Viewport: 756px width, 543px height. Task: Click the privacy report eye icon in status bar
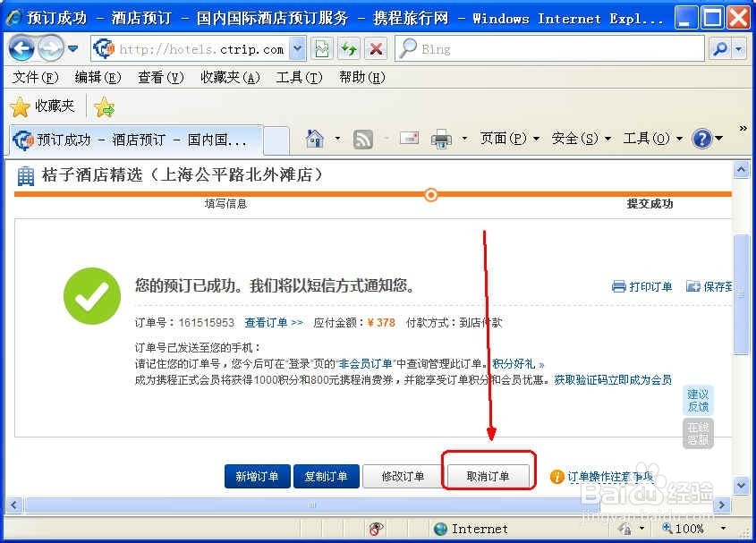pos(376,529)
